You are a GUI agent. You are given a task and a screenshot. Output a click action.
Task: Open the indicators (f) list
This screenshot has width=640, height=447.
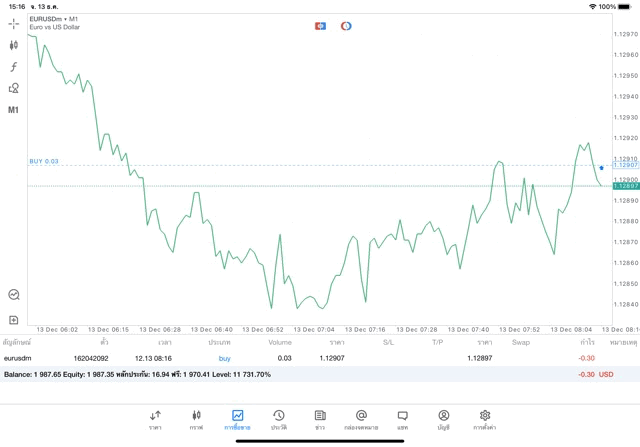(14, 67)
